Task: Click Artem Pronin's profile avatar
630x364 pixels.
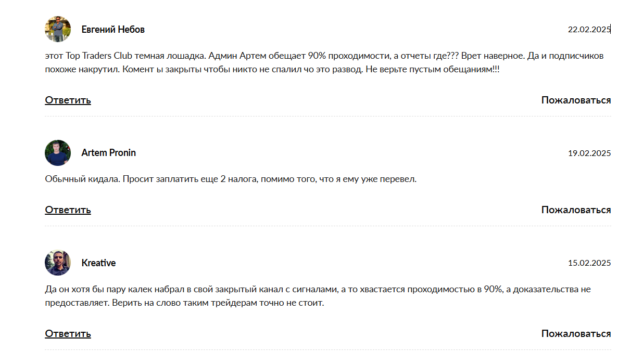Action: pos(58,153)
